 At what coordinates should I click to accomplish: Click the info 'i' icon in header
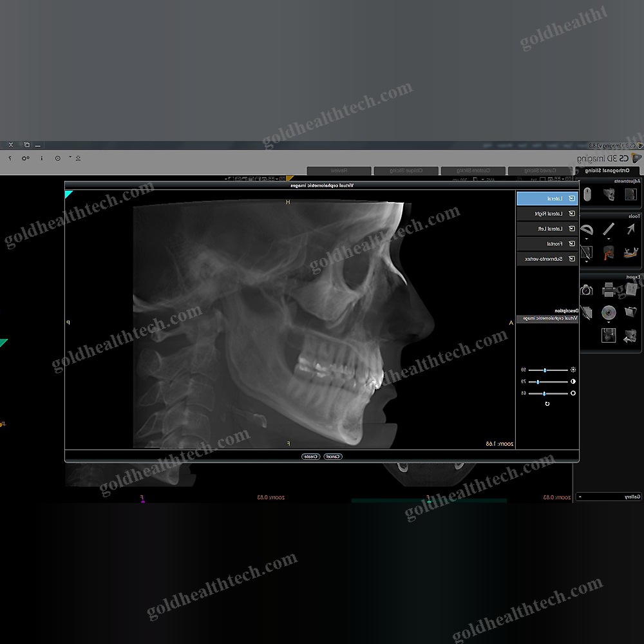pos(41,158)
